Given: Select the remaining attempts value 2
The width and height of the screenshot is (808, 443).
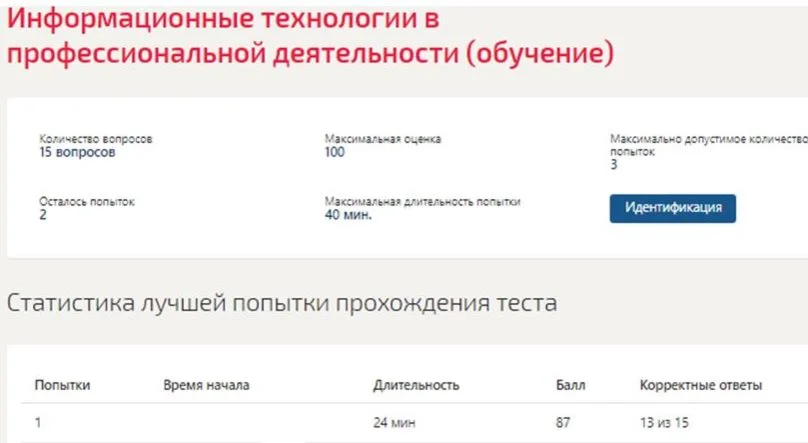Looking at the screenshot, I should 43,215.
